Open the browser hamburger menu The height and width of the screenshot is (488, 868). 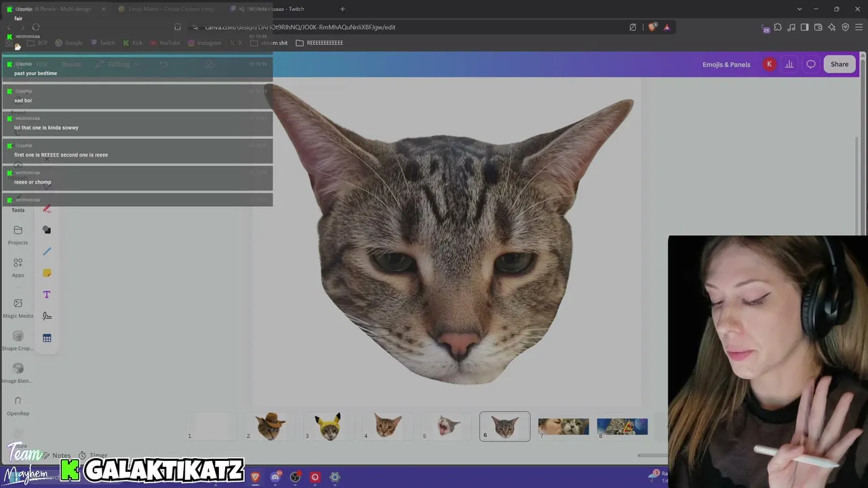coord(859,27)
